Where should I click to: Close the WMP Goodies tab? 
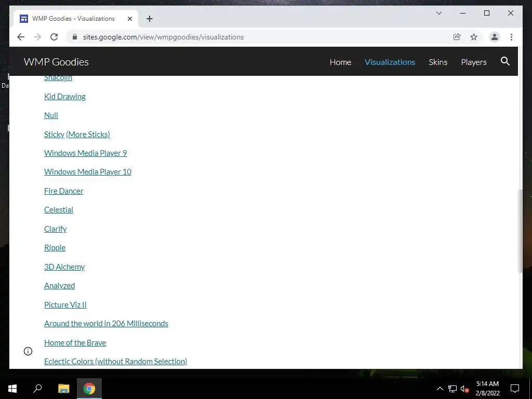pyautogui.click(x=129, y=19)
